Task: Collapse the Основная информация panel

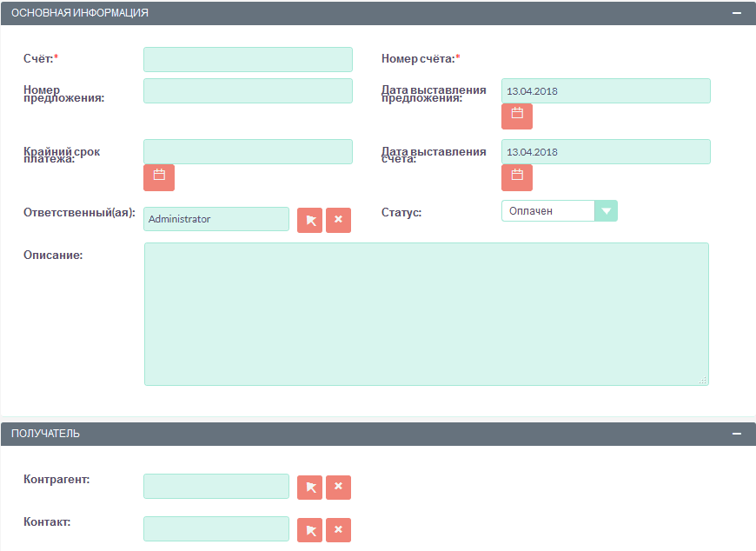Action: [x=737, y=13]
